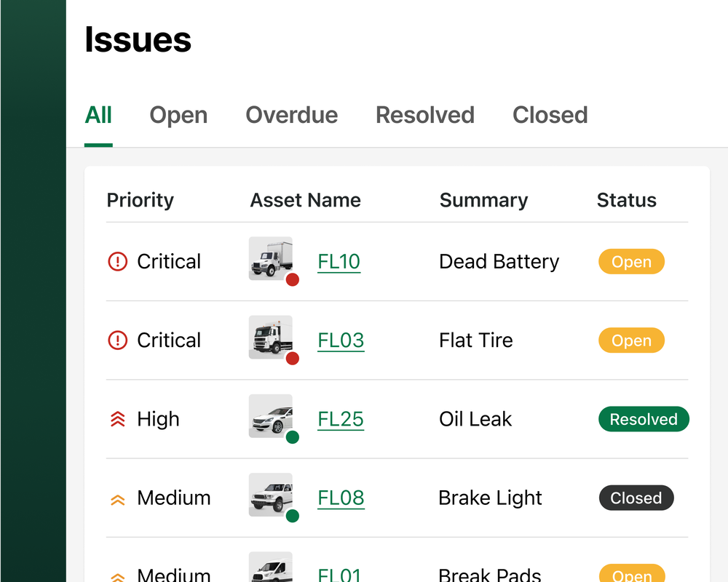Click the Summary column header
The height and width of the screenshot is (582, 728).
coord(484,201)
